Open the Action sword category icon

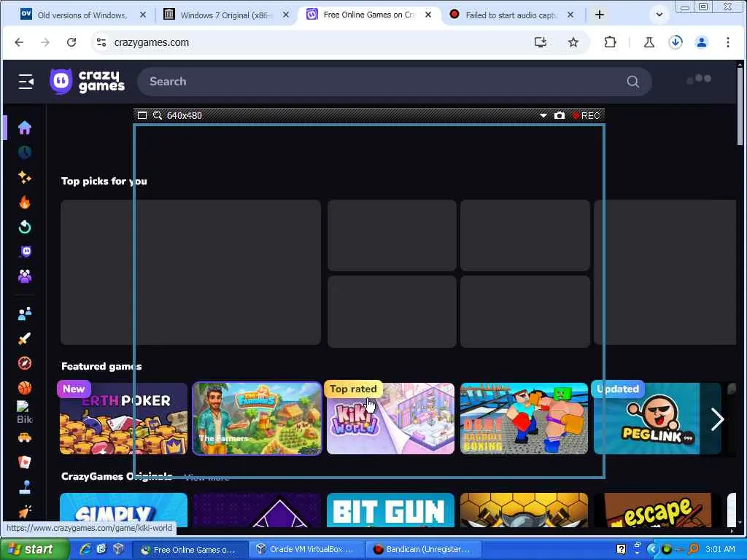(x=25, y=338)
